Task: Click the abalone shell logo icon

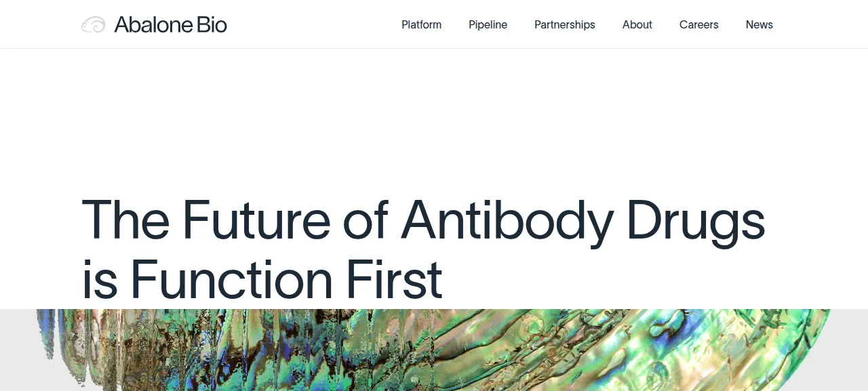Action: (x=94, y=25)
